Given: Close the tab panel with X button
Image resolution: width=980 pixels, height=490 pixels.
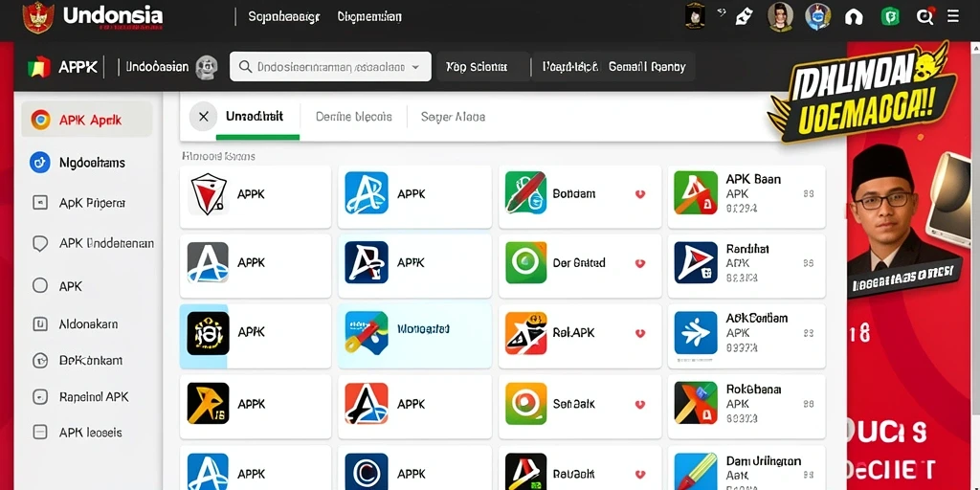Looking at the screenshot, I should pos(203,117).
